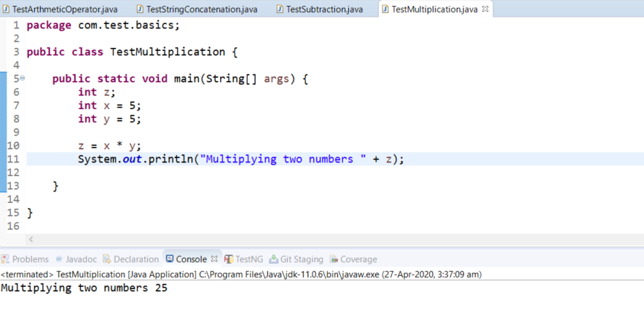The image size is (644, 332).
Task: Click the console output text line
Action: pyautogui.click(x=85, y=288)
